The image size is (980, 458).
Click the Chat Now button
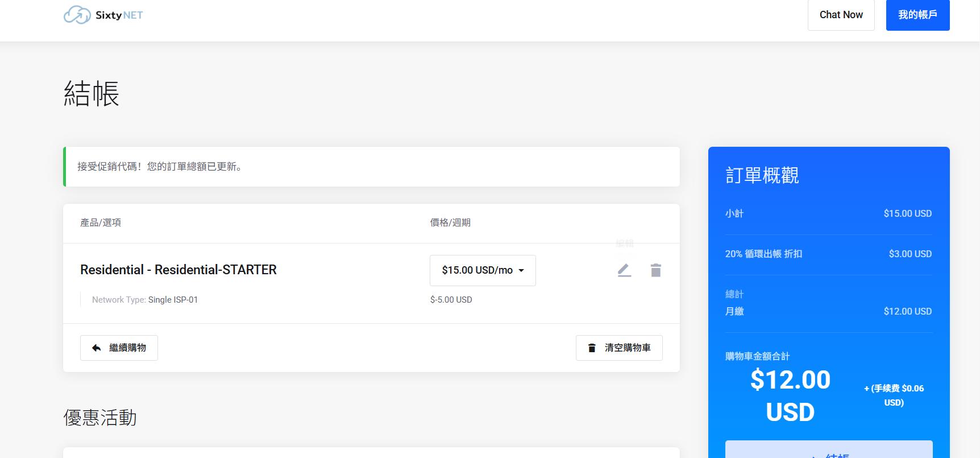(841, 15)
